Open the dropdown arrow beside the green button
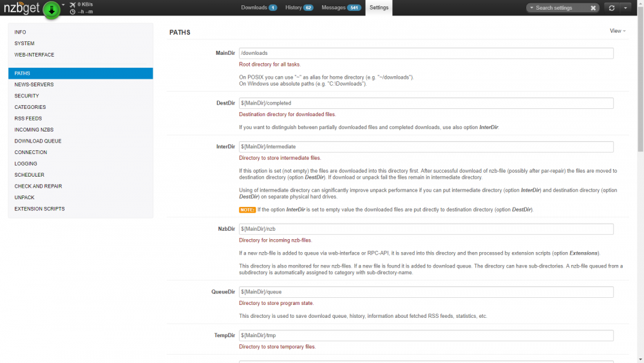The height and width of the screenshot is (363, 644). (63, 5)
